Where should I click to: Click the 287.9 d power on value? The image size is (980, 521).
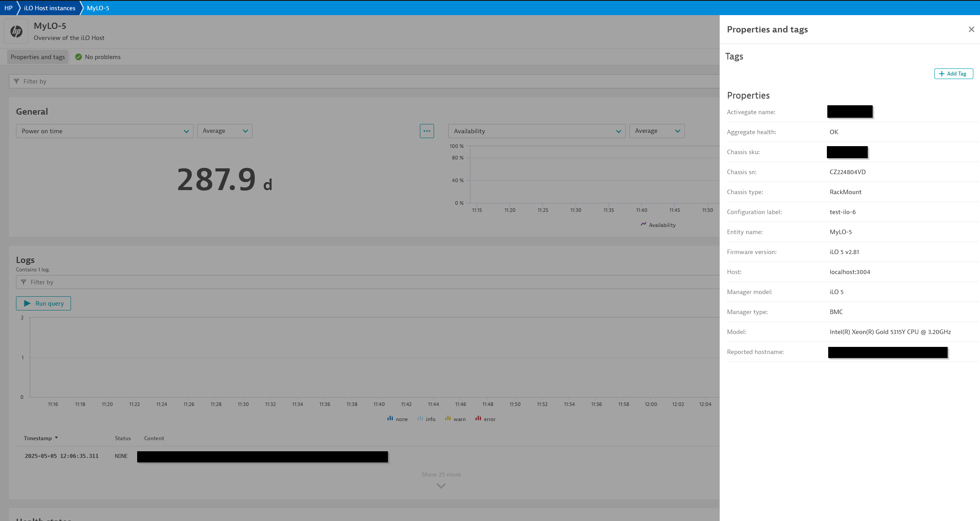(225, 180)
